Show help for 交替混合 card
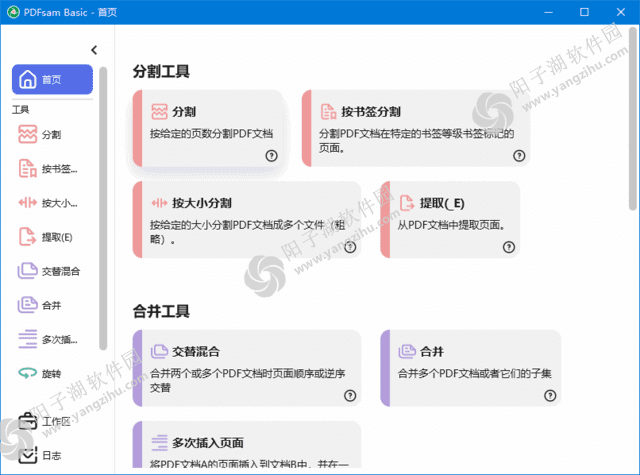 pos(350,395)
